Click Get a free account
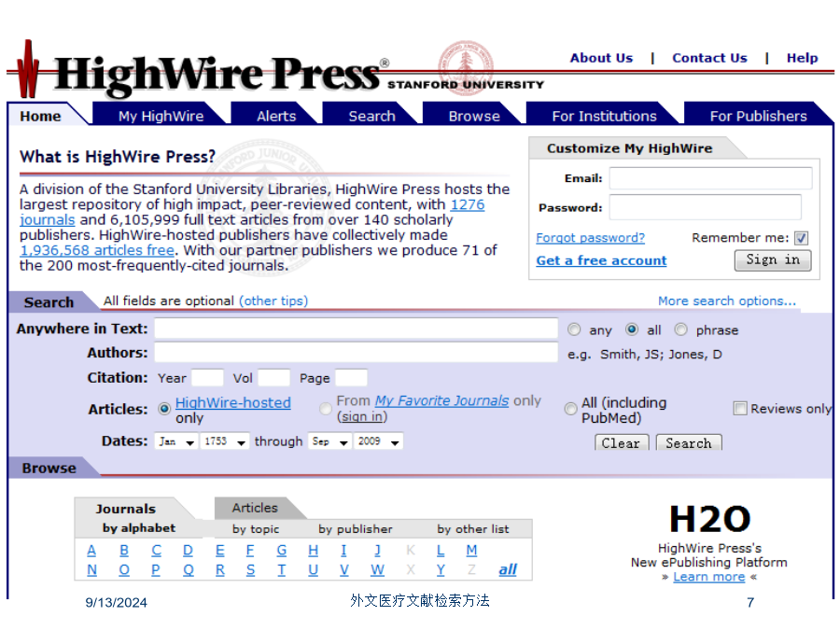The image size is (840, 630). point(601,261)
